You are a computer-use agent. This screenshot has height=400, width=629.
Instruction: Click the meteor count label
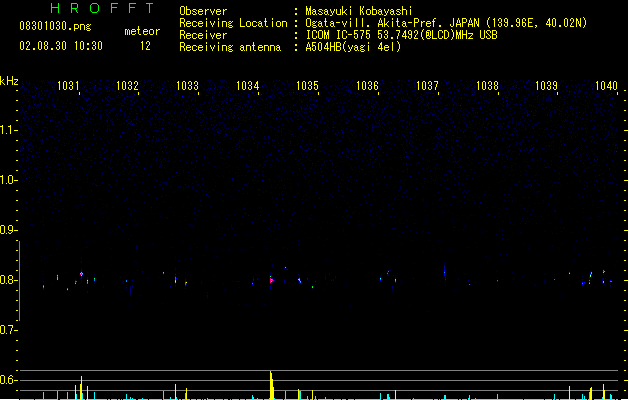point(142,31)
